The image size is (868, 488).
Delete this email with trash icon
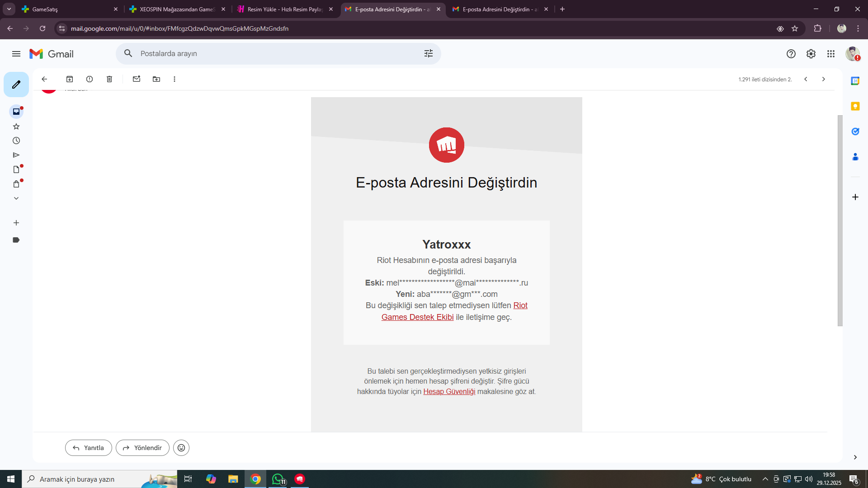(x=109, y=79)
